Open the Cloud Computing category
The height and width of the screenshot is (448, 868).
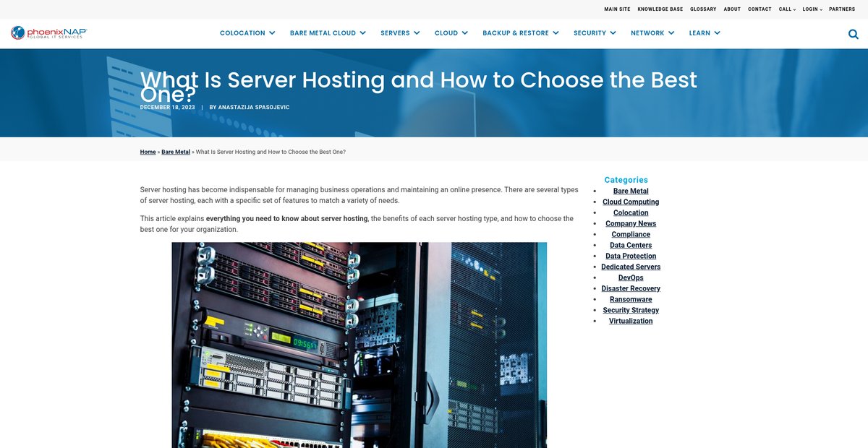point(631,202)
